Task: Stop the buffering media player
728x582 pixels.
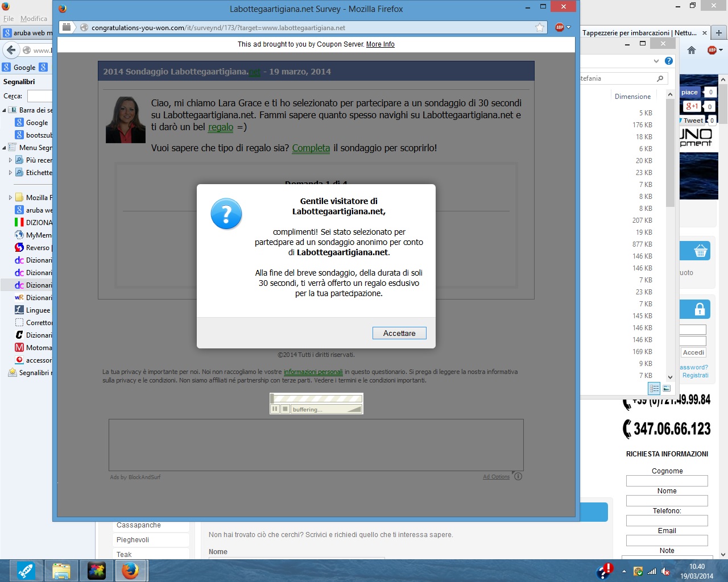Action: tap(286, 409)
